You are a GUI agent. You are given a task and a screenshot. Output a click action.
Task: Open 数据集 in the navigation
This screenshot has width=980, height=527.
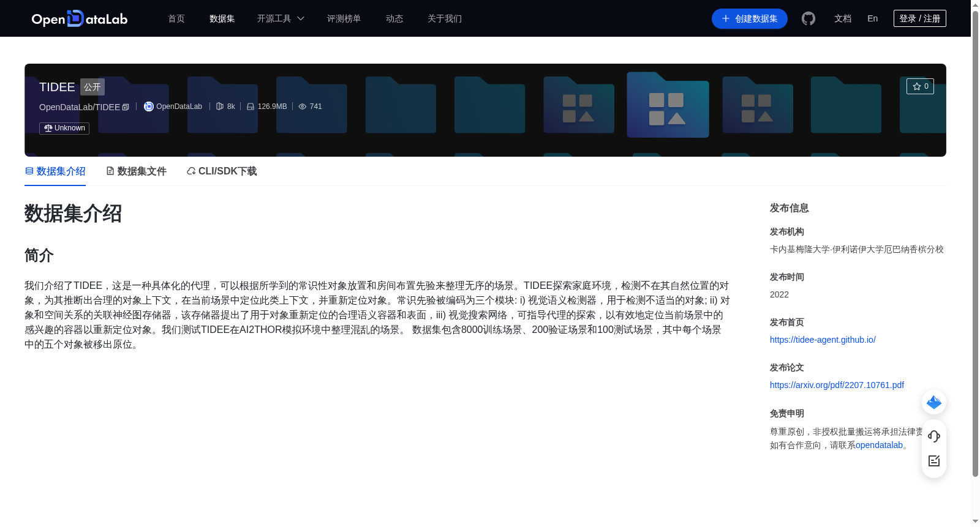point(222,18)
